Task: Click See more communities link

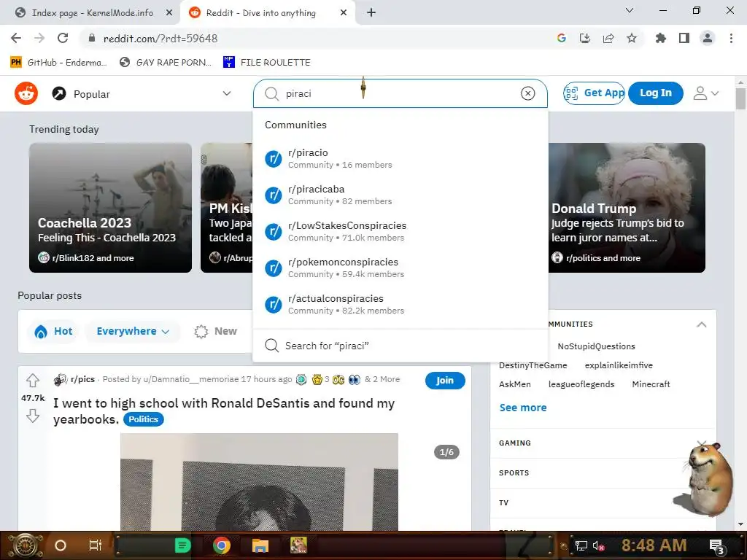Action: click(522, 408)
